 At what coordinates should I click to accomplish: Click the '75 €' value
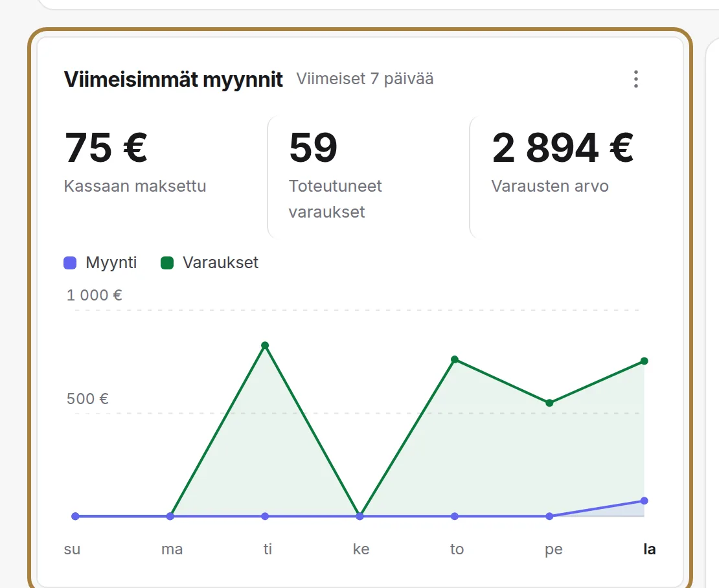106,148
